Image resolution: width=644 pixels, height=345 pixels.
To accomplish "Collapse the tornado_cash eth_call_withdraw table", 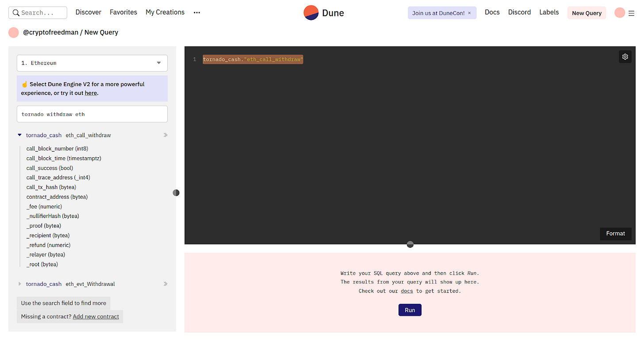I will pos(19,135).
